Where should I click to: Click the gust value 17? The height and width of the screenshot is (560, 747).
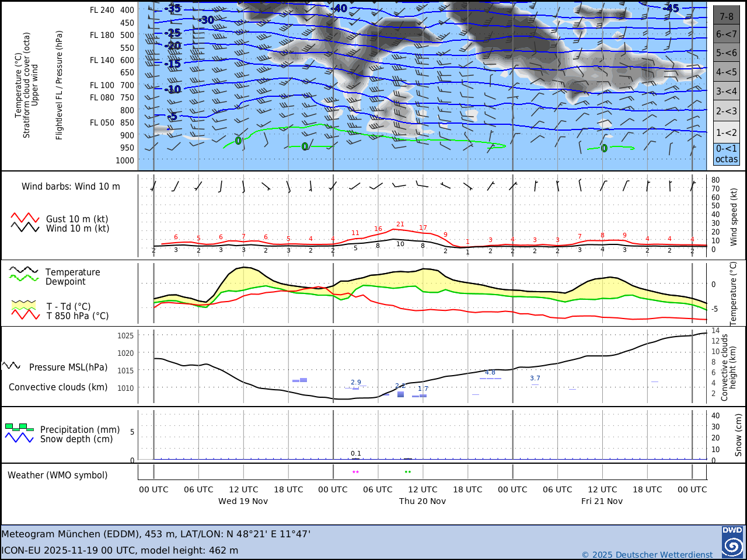(423, 228)
